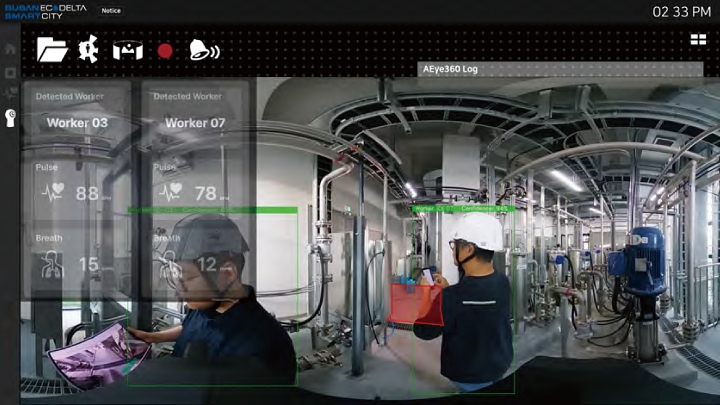
Task: Select the square sidebar icon below home
Action: tap(11, 72)
